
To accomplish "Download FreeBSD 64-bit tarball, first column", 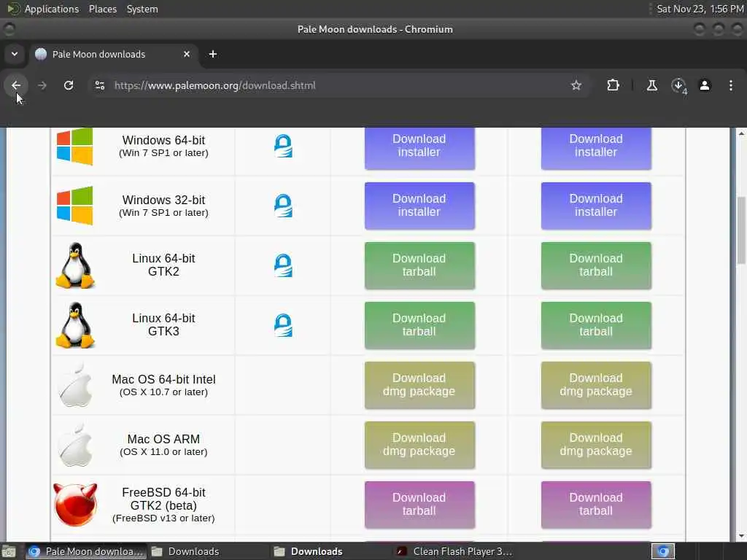I will pyautogui.click(x=419, y=505).
